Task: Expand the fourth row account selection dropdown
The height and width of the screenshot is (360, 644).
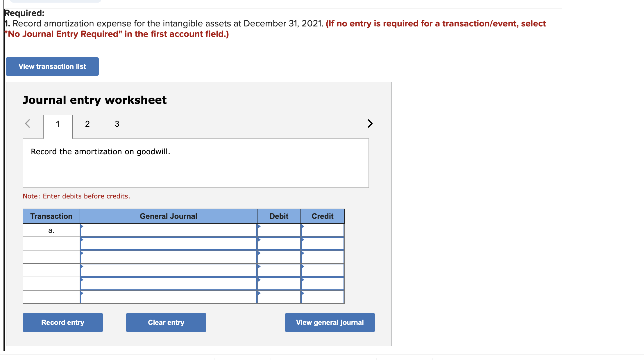Action: click(x=169, y=270)
